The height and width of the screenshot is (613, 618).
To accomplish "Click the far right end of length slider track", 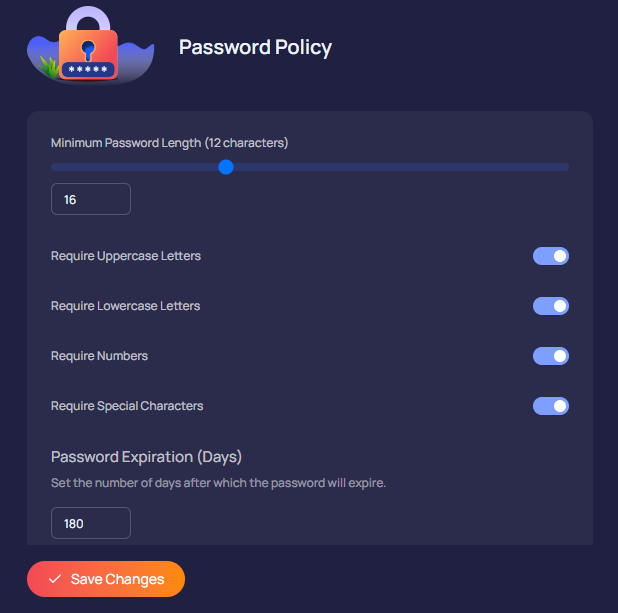I will [x=566, y=167].
